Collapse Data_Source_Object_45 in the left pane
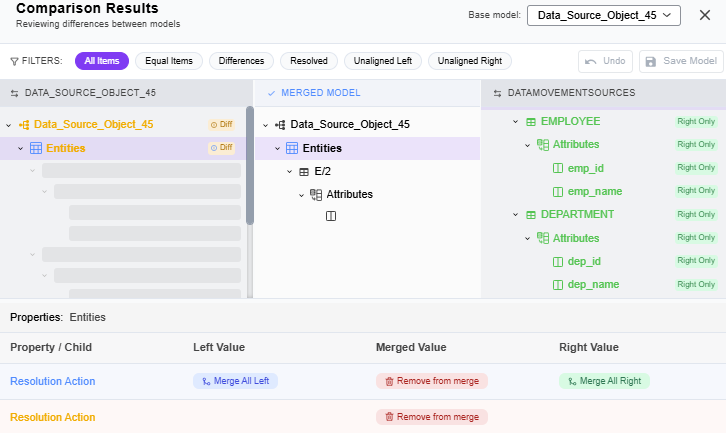Image resolution: width=726 pixels, height=433 pixels. click(x=9, y=125)
